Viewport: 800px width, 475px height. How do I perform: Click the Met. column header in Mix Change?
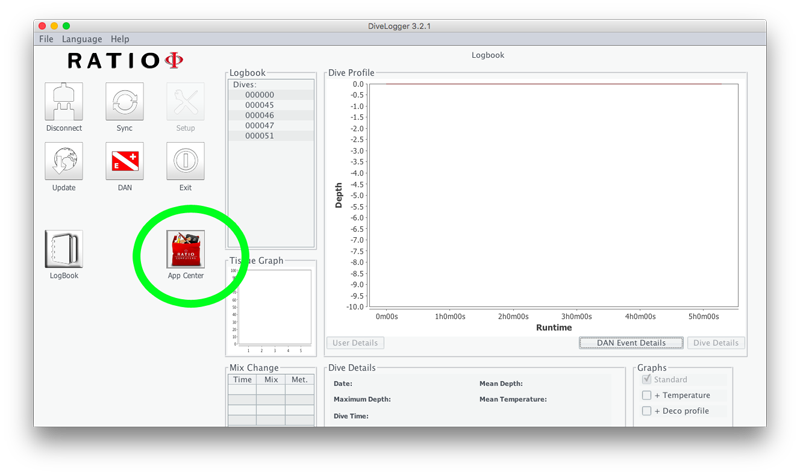(299, 380)
